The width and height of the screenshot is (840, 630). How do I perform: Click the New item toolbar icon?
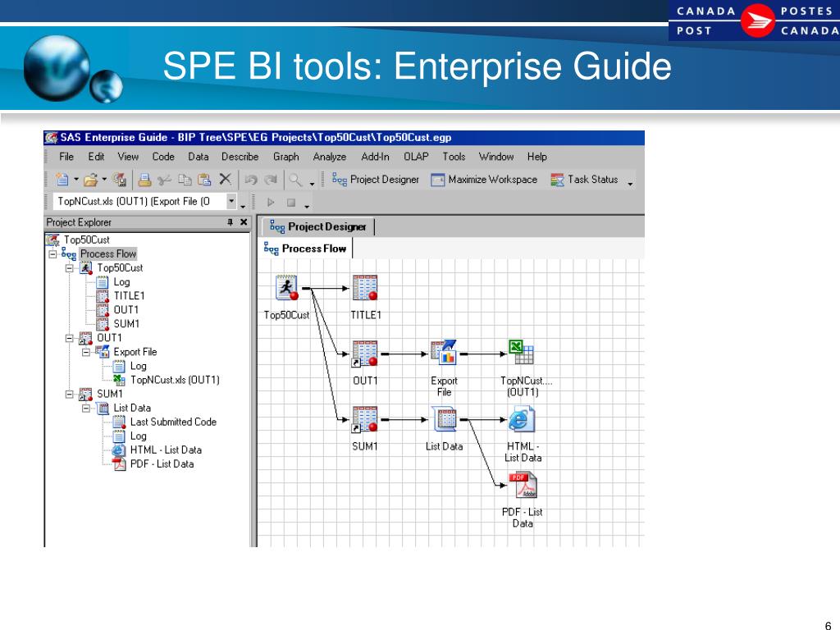coord(62,180)
